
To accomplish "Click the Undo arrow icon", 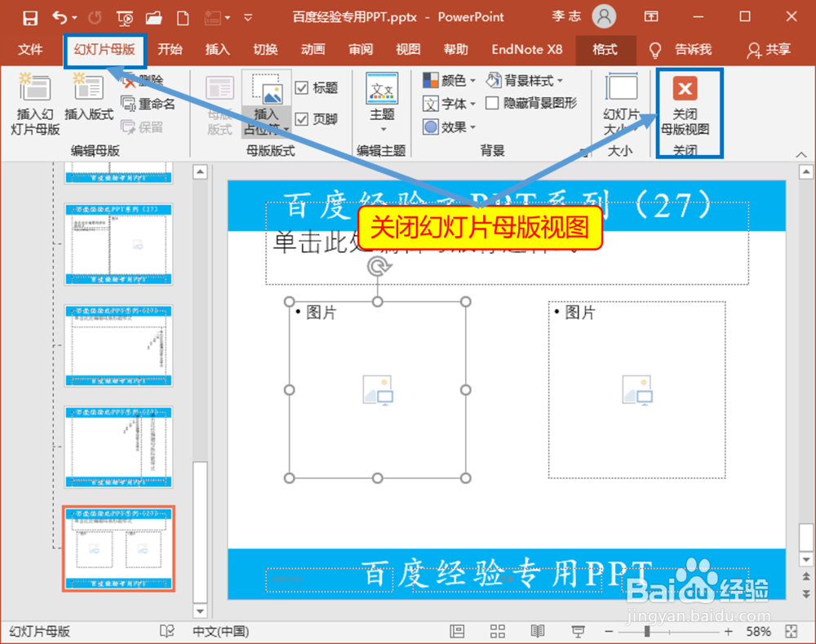I will coord(60,18).
